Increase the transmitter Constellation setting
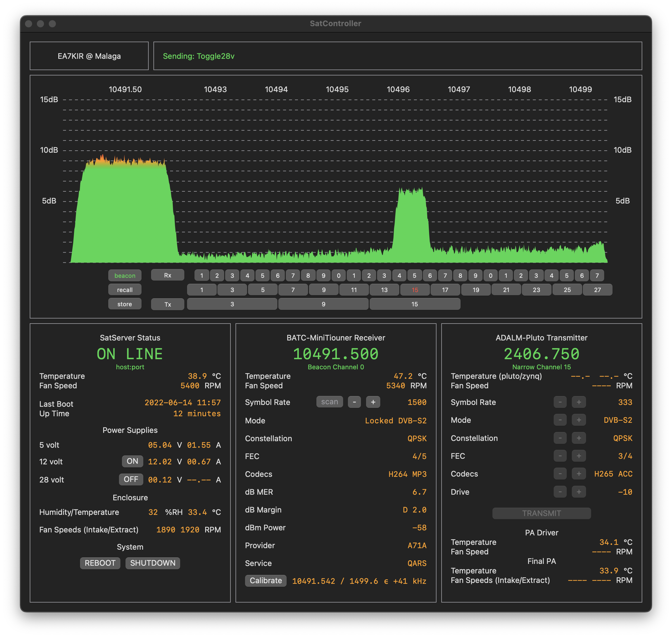 [579, 438]
